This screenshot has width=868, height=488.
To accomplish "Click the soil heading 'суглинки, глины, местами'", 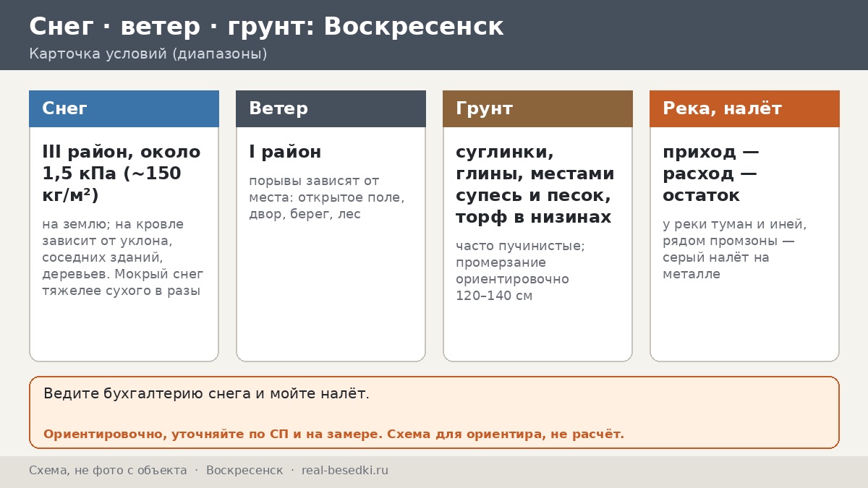I will [535, 184].
